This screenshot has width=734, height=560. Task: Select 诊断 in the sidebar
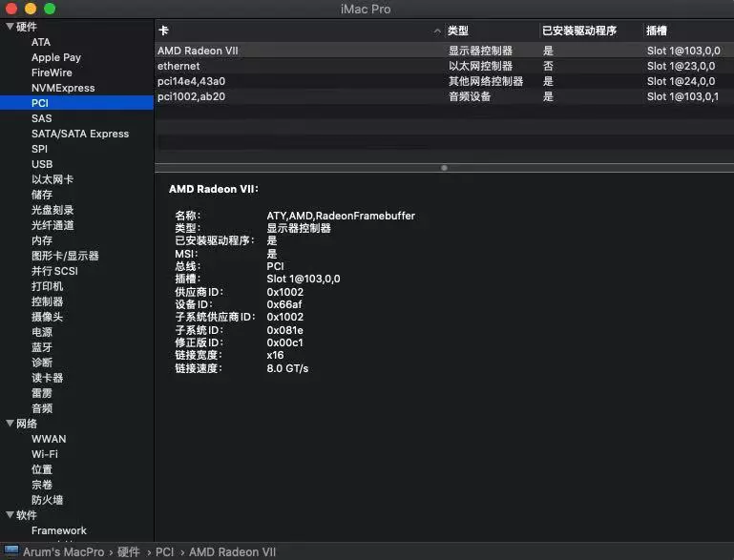click(42, 363)
